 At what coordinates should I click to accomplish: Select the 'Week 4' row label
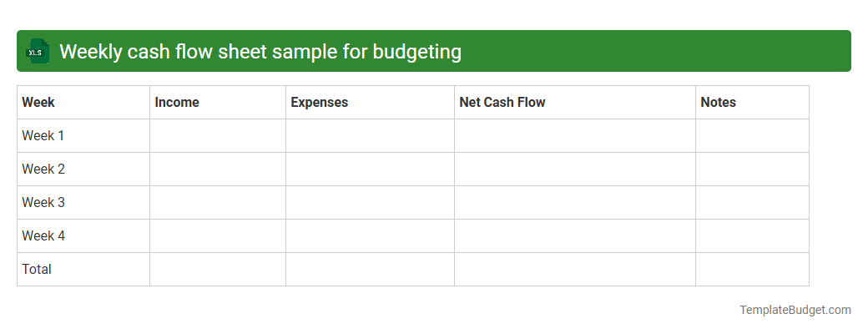(x=43, y=236)
